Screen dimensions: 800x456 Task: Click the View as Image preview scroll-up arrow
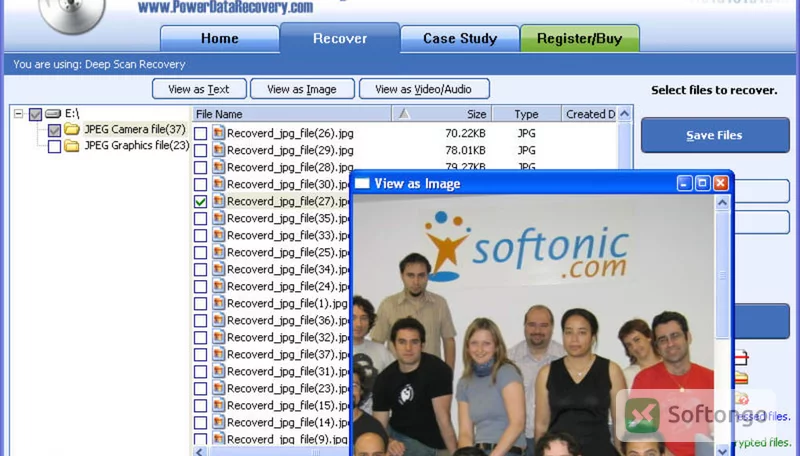(722, 203)
